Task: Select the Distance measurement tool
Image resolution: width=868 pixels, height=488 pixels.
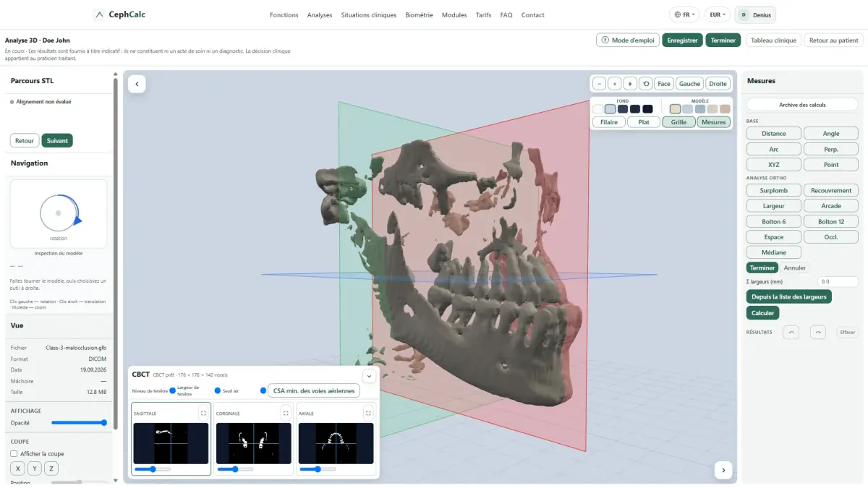Action: [773, 134]
